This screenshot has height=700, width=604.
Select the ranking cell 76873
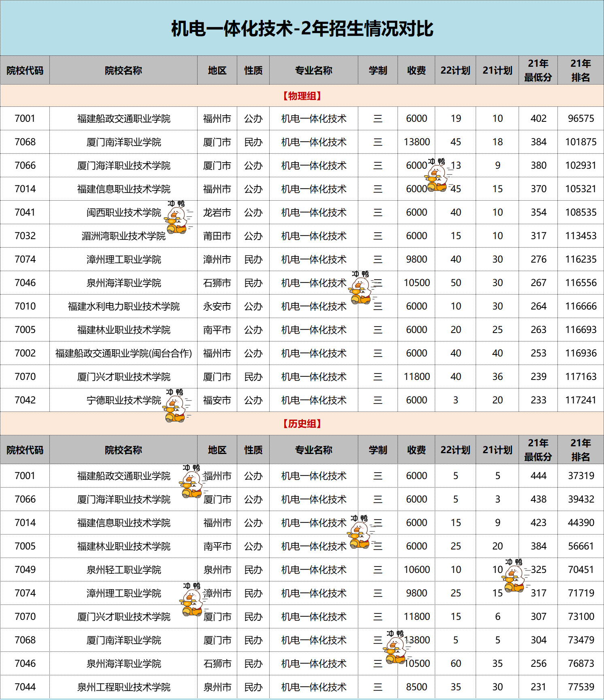click(581, 664)
